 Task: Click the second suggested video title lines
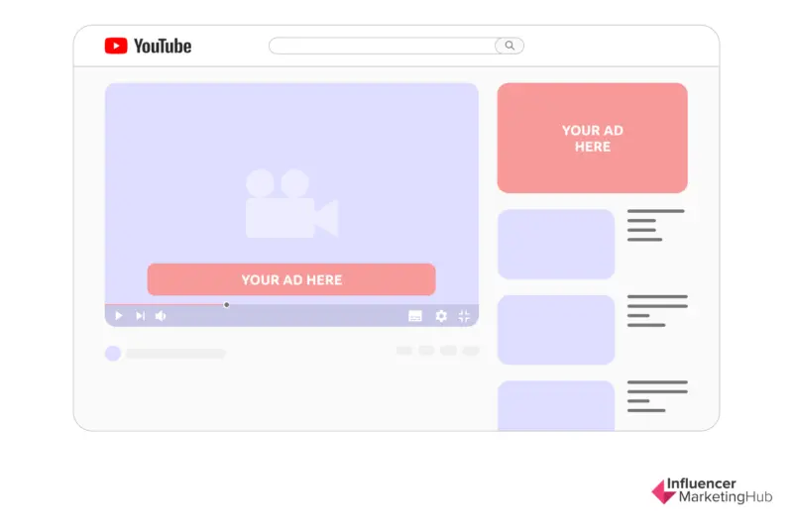(655, 310)
